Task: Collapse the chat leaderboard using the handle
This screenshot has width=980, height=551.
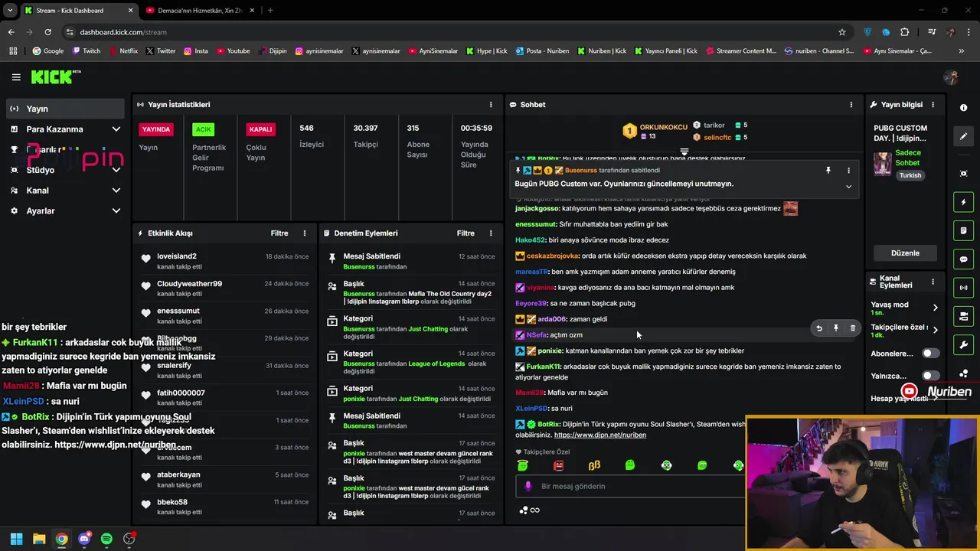Action: click(x=684, y=152)
